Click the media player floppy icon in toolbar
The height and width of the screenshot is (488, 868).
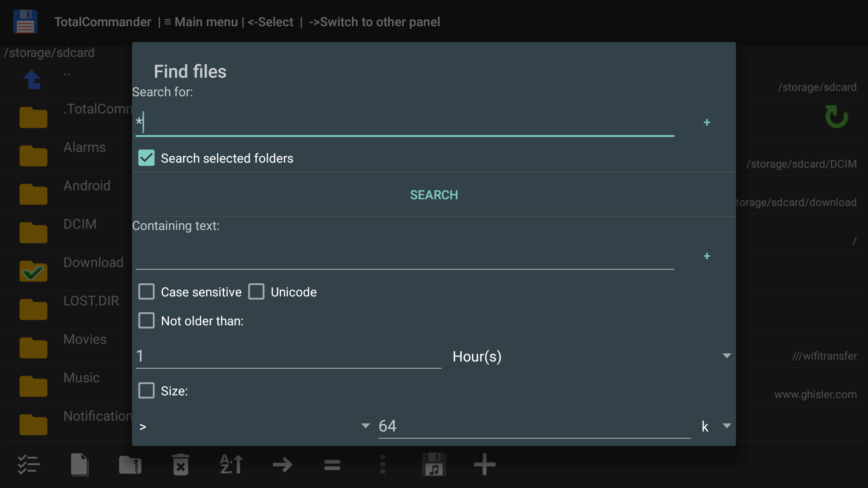click(434, 465)
